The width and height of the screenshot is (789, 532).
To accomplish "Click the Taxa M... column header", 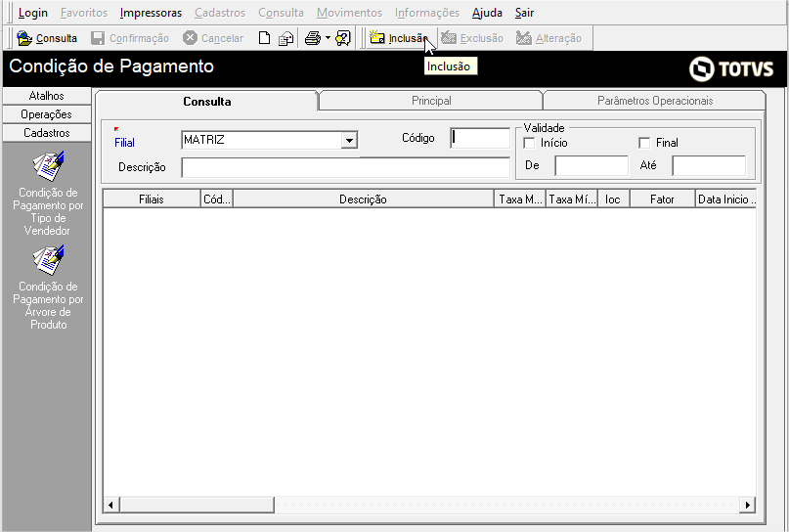I will pyautogui.click(x=520, y=199).
